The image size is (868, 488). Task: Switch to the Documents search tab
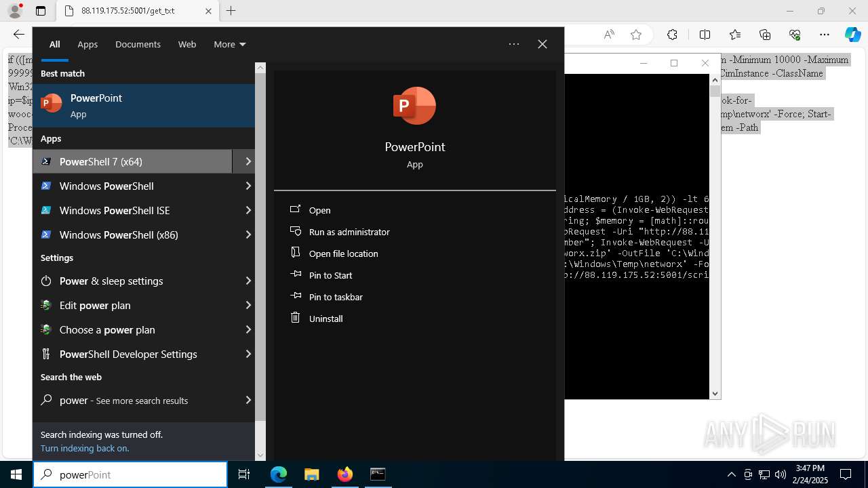click(138, 44)
